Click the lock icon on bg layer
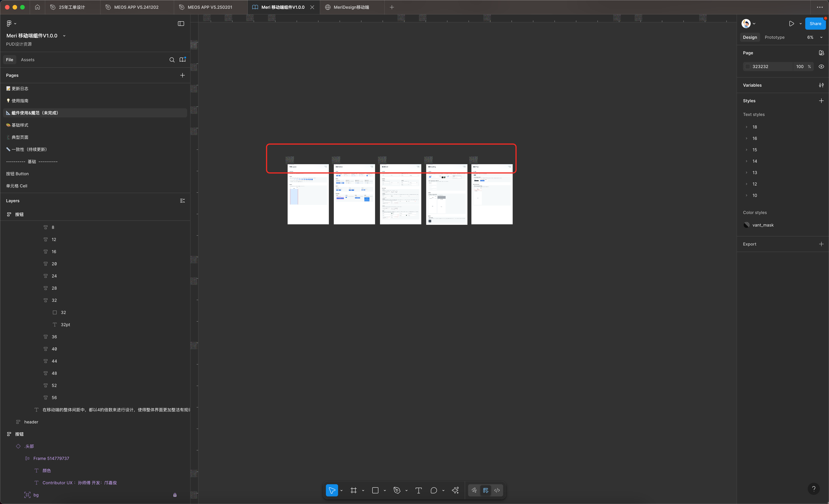Screen dimensions: 829x504 (175, 495)
